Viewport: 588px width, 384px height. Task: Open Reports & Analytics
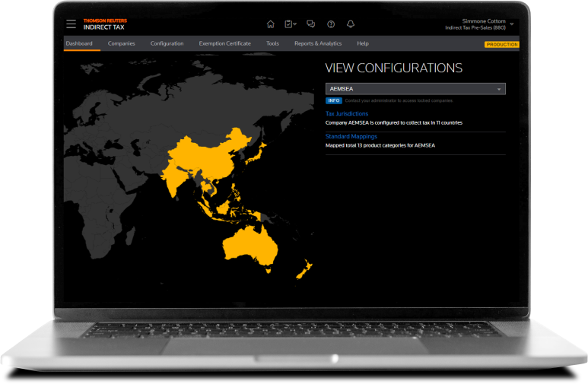pos(318,44)
